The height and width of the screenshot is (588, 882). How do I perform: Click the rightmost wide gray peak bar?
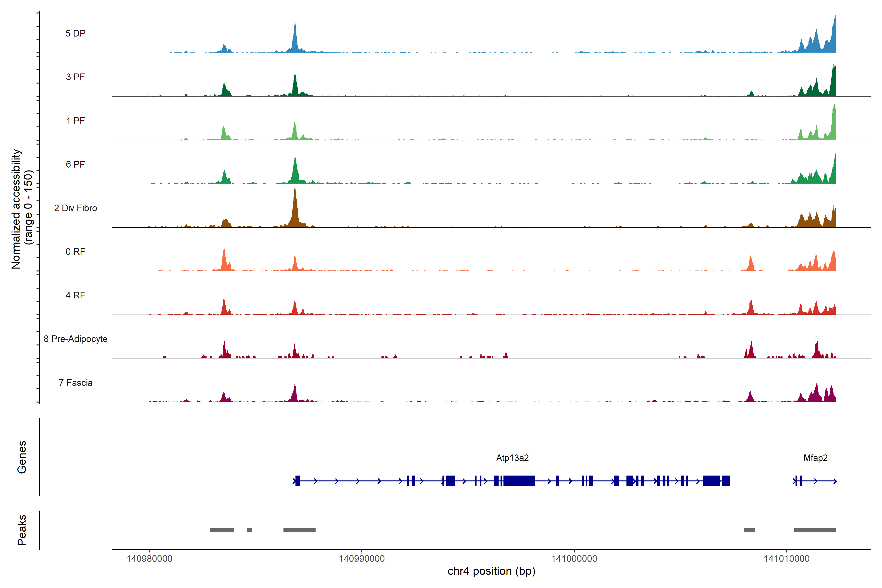click(x=815, y=530)
